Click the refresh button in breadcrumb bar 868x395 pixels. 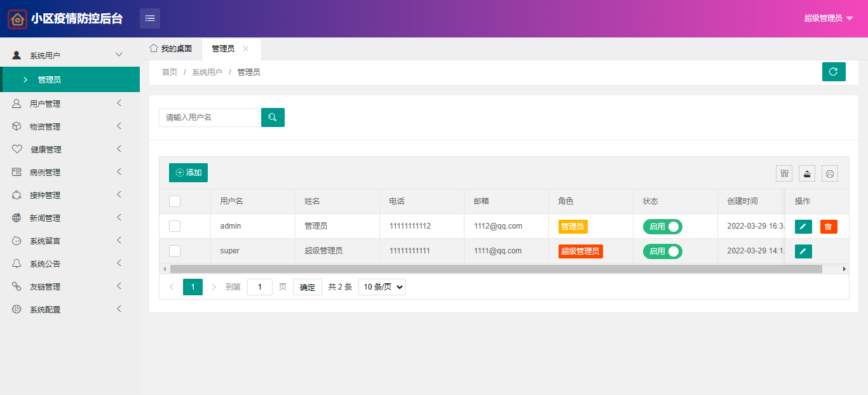pyautogui.click(x=834, y=72)
